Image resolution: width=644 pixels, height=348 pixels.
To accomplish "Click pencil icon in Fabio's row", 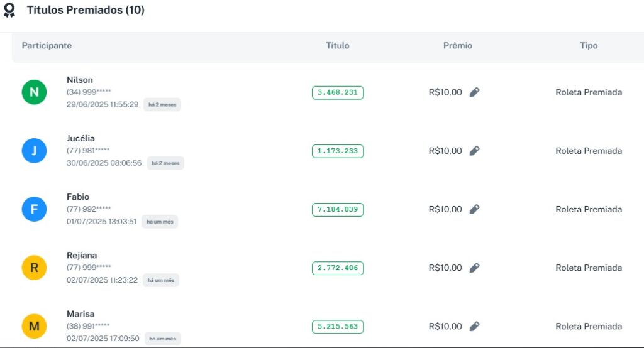I will pyautogui.click(x=475, y=209).
